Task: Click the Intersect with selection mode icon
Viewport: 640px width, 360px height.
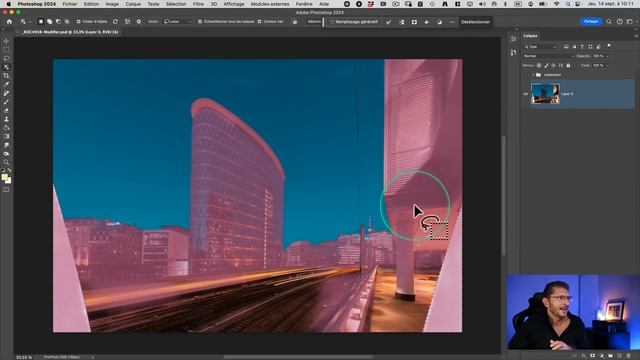Action: (x=67, y=22)
